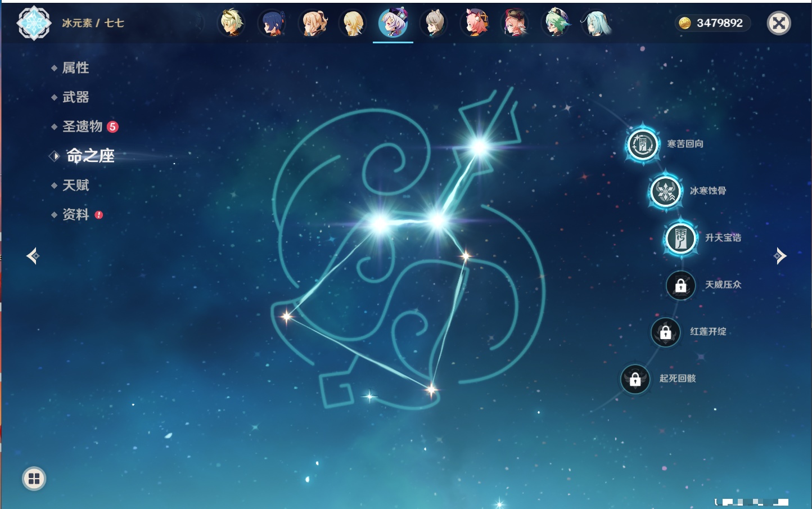Select the green-haired character avatar with glasses

[556, 23]
